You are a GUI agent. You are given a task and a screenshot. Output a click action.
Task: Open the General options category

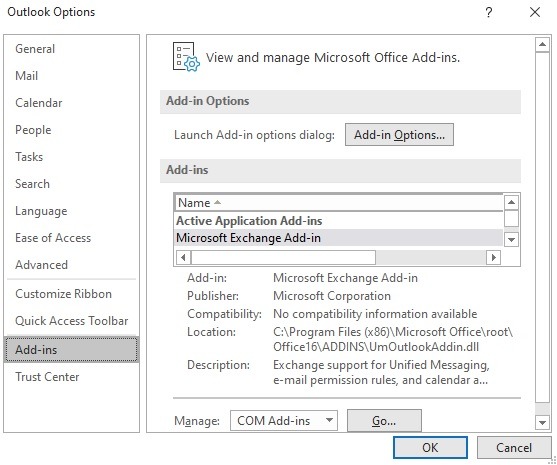click(35, 49)
